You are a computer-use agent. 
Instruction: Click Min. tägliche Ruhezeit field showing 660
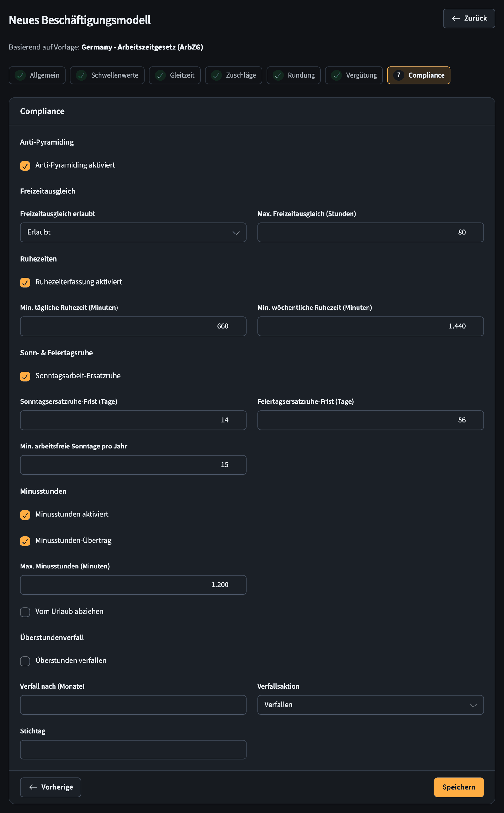[133, 326]
